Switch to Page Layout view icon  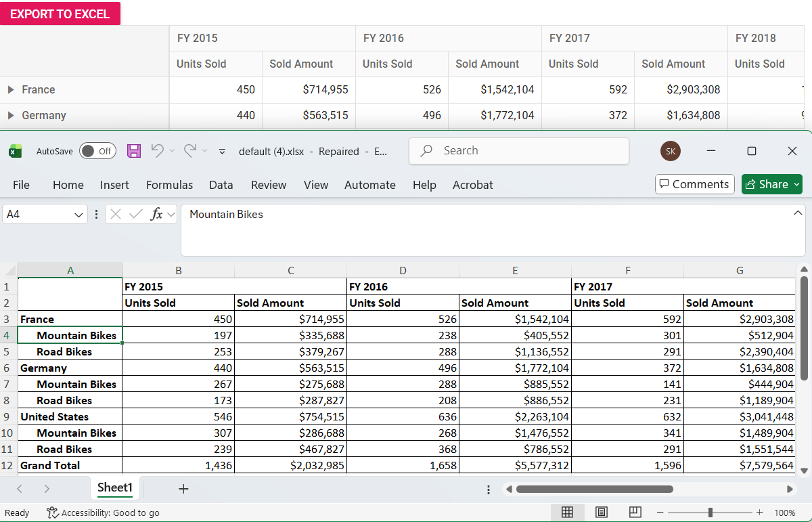pyautogui.click(x=601, y=513)
